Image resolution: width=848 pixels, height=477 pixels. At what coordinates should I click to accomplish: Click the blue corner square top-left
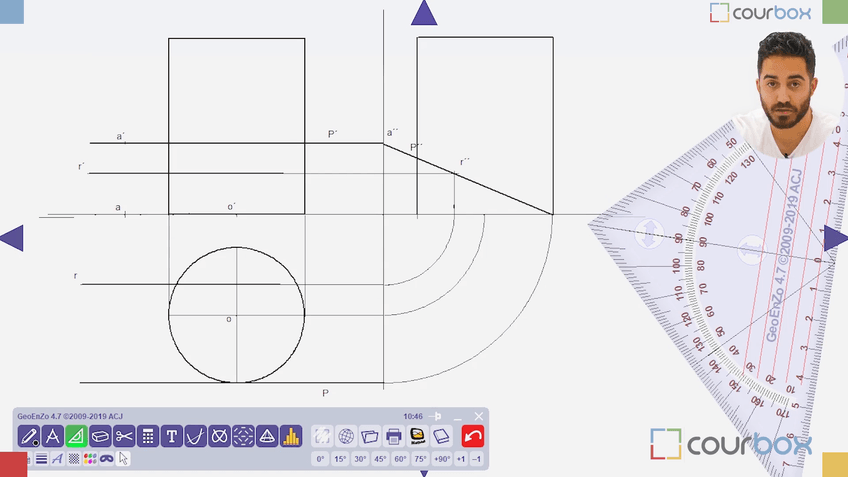[12, 11]
